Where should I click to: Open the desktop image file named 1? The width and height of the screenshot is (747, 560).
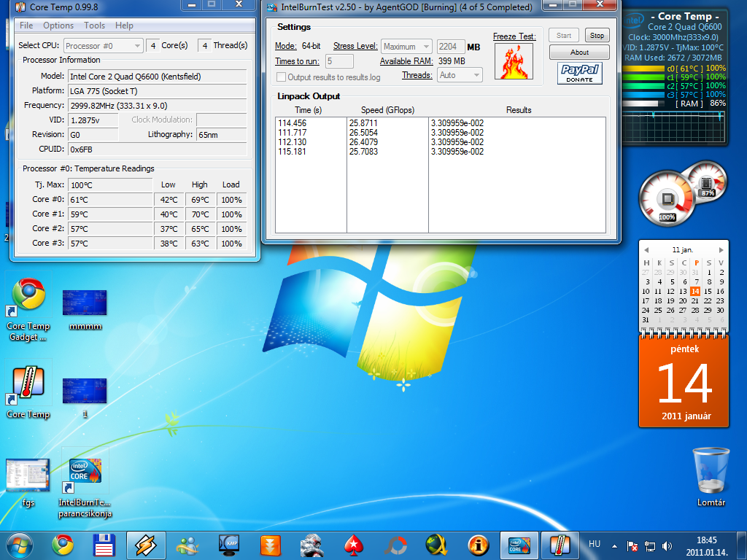click(x=85, y=391)
